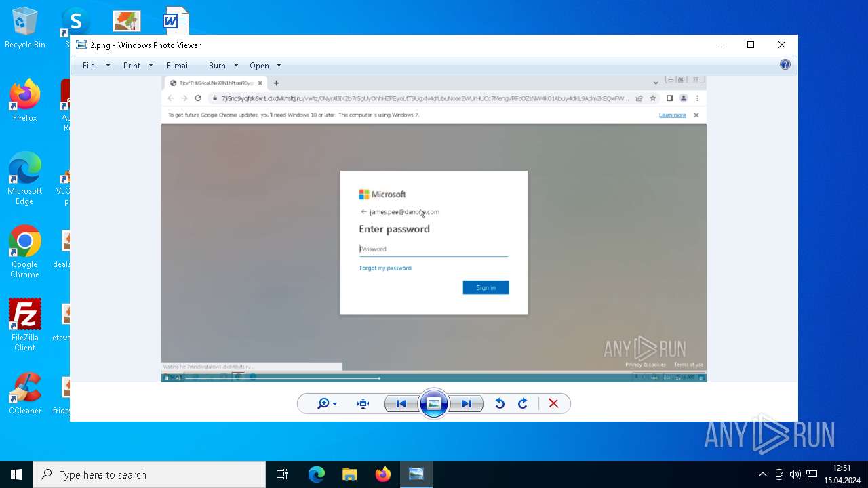The height and width of the screenshot is (488, 868).
Task: Open the Print menu
Action: point(132,66)
